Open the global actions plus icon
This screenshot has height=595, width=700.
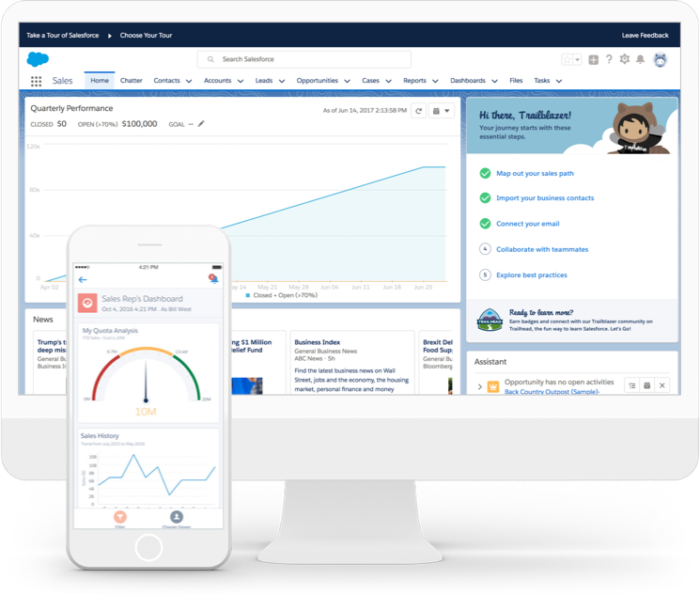[x=593, y=59]
